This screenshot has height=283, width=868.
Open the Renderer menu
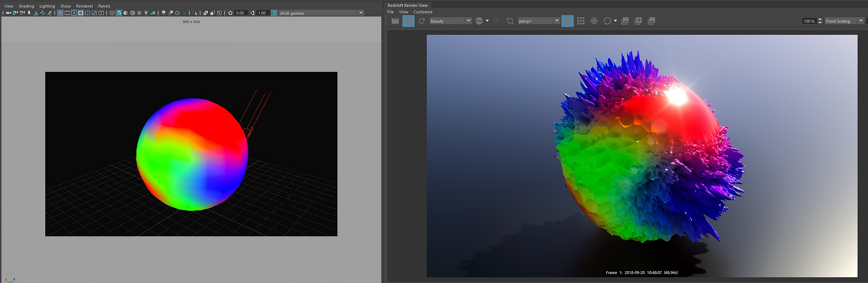click(x=84, y=6)
